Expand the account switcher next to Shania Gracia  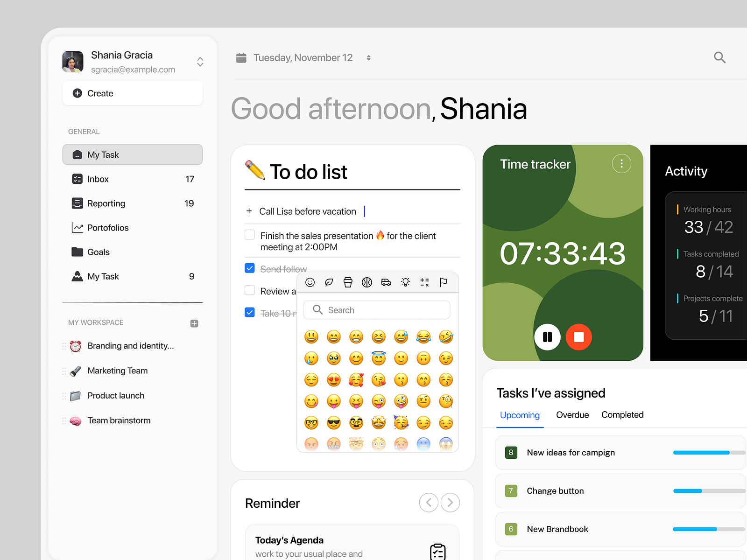pos(200,61)
